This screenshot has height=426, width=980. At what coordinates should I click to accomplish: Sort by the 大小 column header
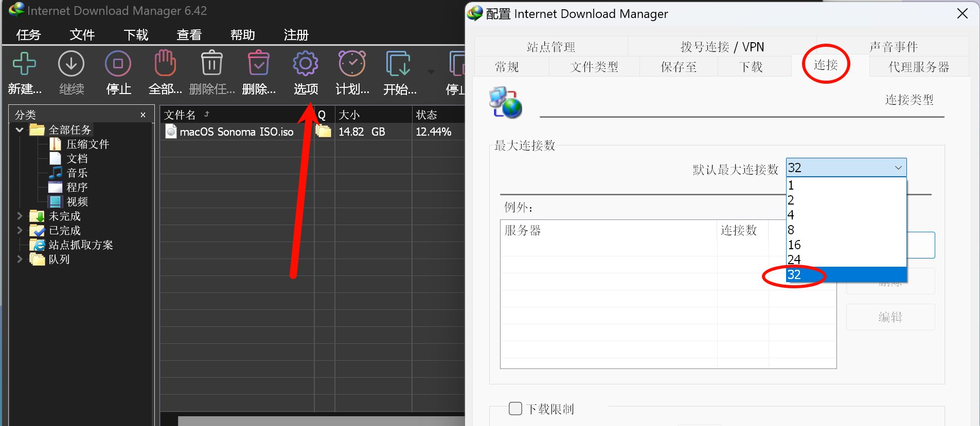pyautogui.click(x=373, y=115)
